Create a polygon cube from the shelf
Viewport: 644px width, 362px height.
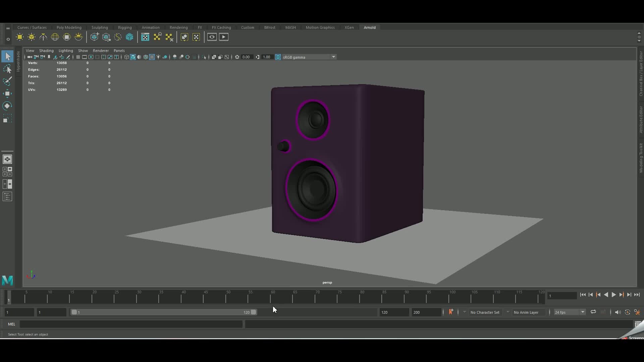point(95,37)
